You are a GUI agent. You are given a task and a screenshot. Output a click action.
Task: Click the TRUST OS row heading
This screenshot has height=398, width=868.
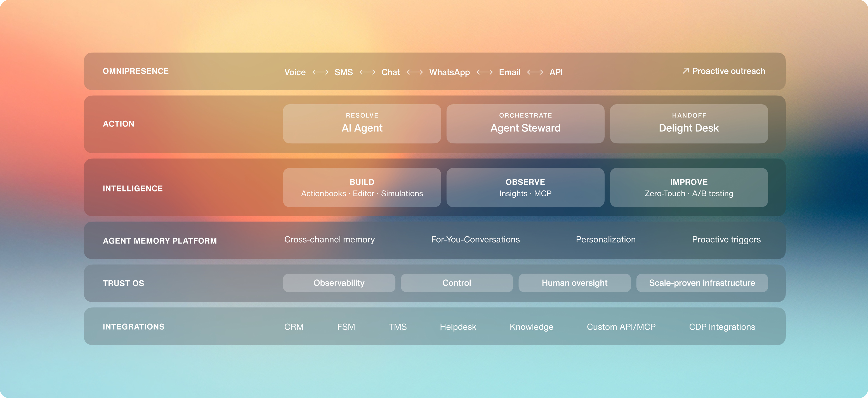123,283
